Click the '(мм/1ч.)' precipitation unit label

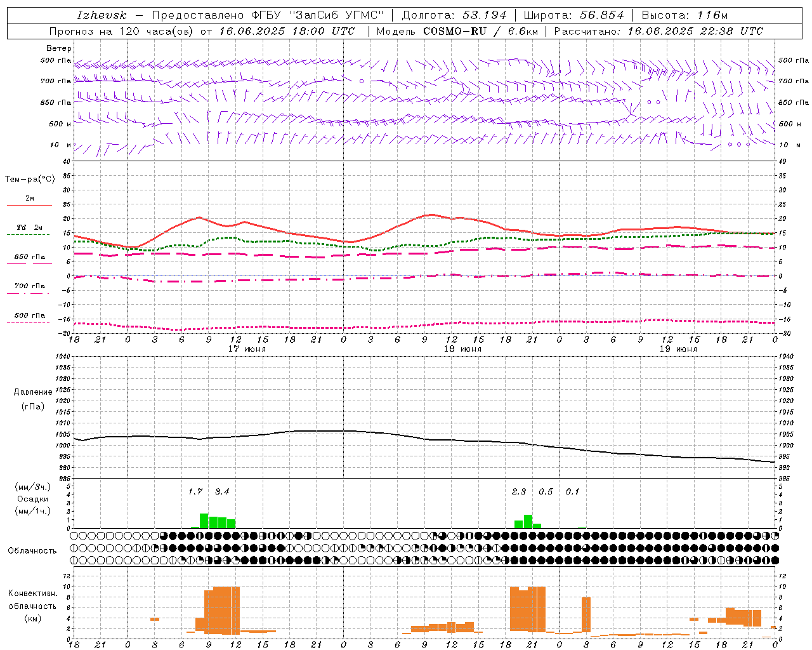33,511
